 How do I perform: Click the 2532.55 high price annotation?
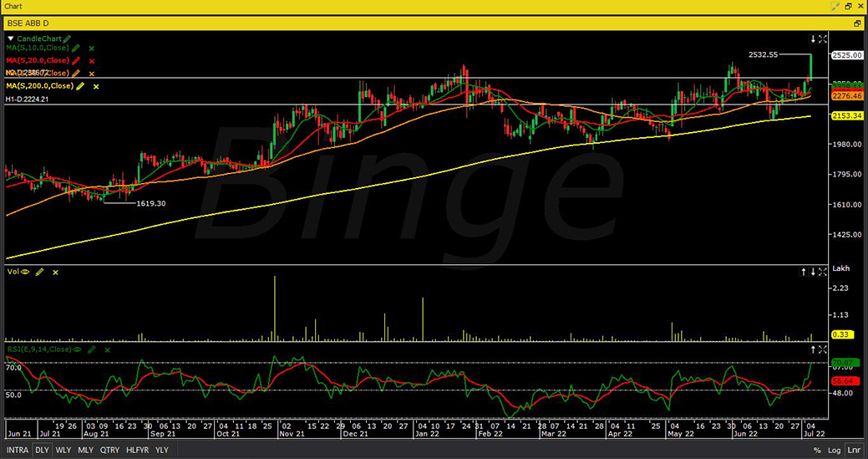tap(764, 54)
